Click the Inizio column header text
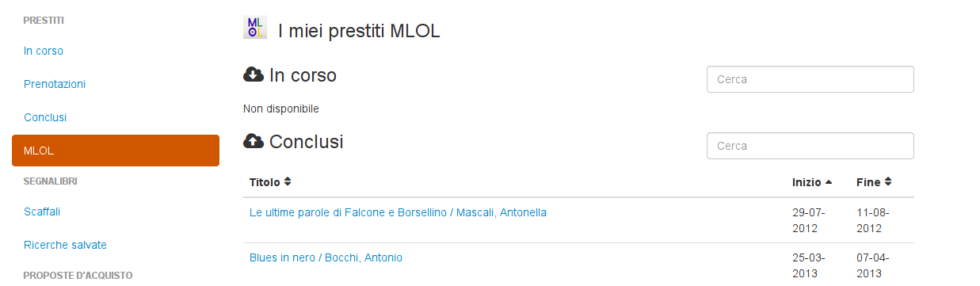The height and width of the screenshot is (286, 980). point(806,182)
